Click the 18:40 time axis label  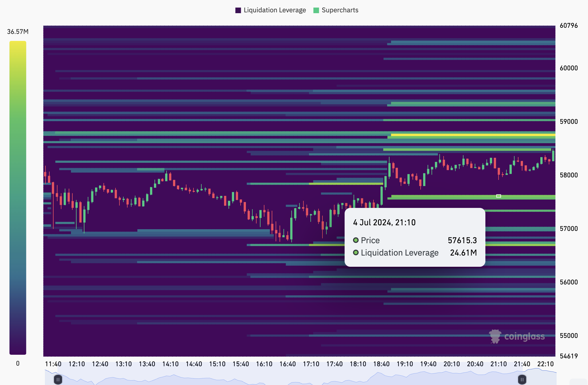[381, 364]
